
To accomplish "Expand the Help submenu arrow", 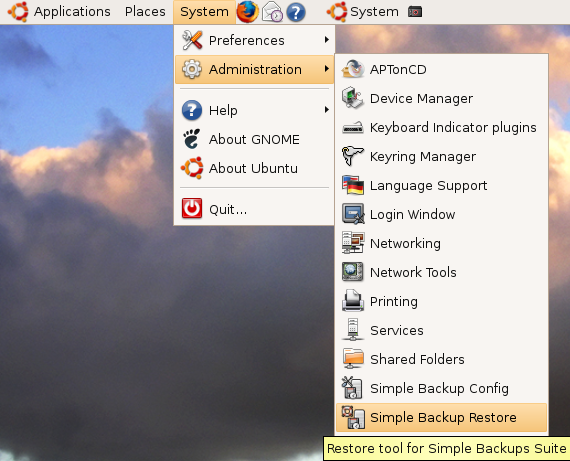I will click(327, 109).
